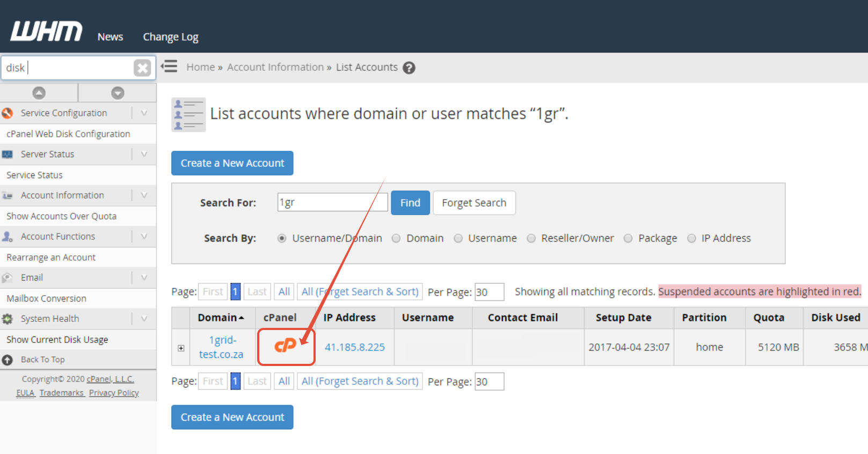The width and height of the screenshot is (868, 454).
Task: Select Username/Domain search option
Action: pyautogui.click(x=282, y=238)
